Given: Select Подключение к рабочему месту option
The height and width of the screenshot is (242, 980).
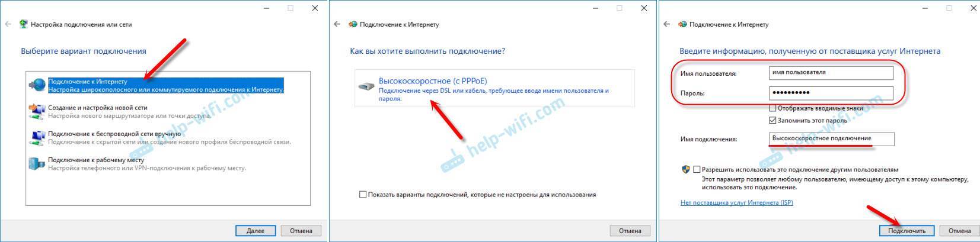Looking at the screenshot, I should [x=146, y=164].
